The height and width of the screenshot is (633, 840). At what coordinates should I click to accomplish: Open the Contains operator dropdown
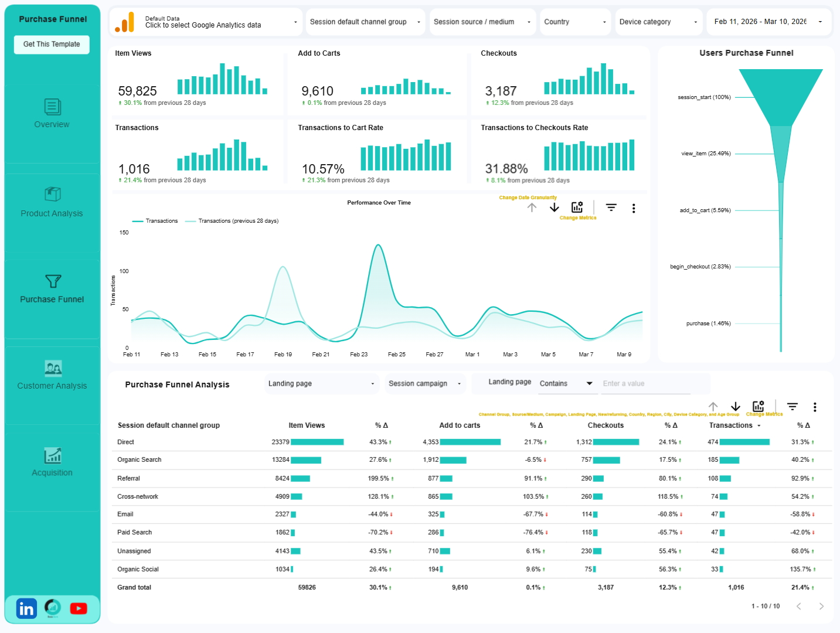tap(567, 383)
